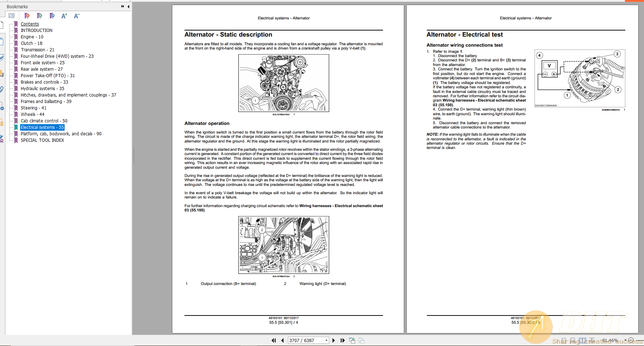Screen dimensions: 644x346
Task: Toggle continuous scrolling view mode
Action: click(573, 340)
